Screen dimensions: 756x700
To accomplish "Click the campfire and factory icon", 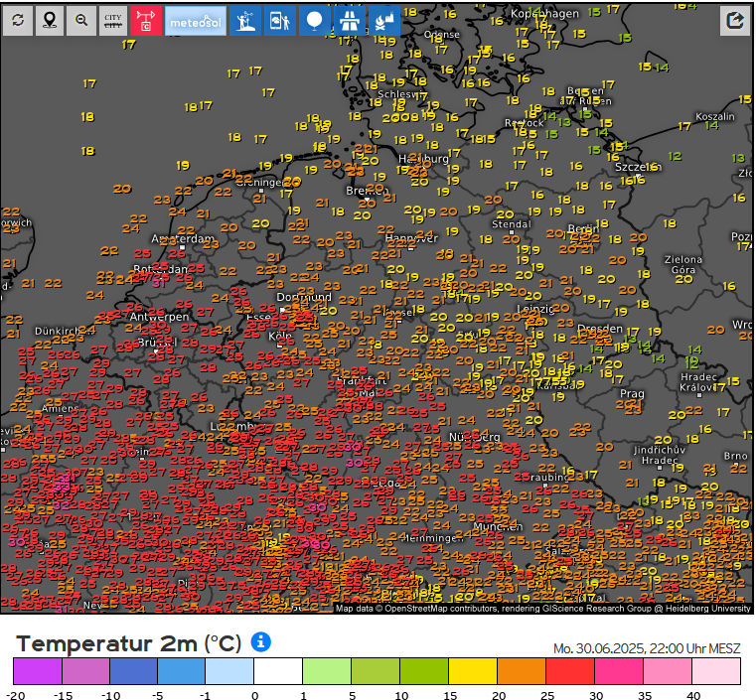I will 384,21.
